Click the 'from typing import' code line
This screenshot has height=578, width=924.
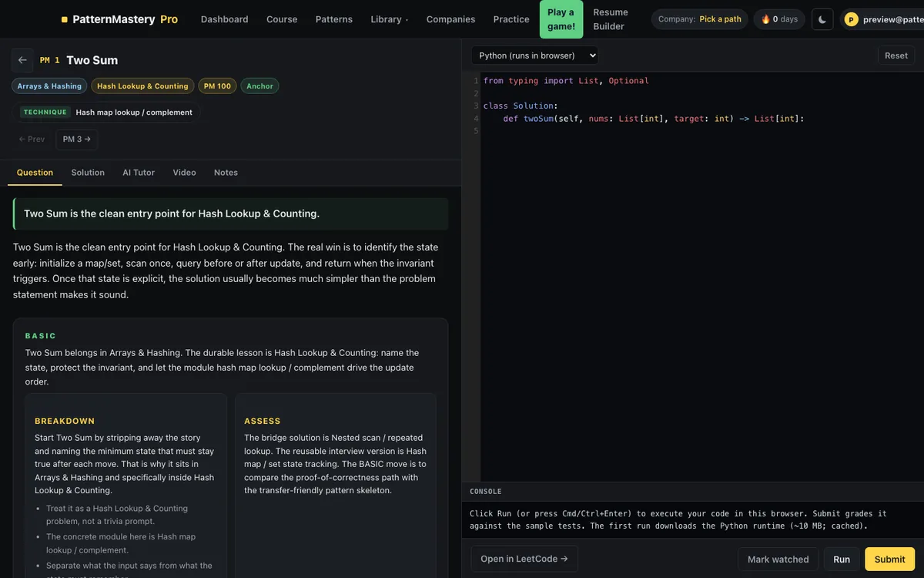(x=566, y=81)
